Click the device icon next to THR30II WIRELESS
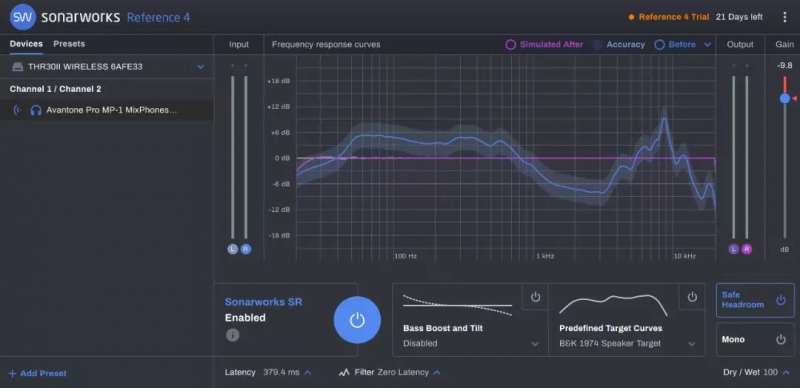800x388 pixels. (18, 67)
